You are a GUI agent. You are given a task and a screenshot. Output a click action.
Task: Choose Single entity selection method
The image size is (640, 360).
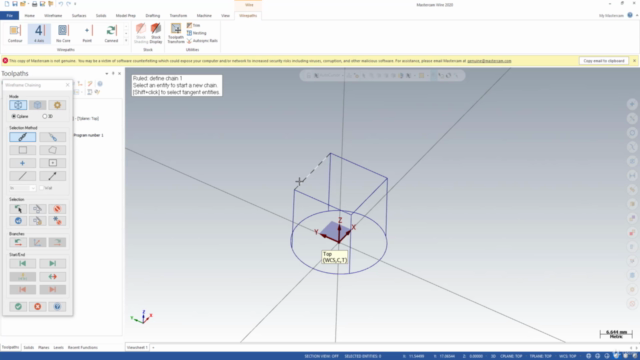pos(22,176)
